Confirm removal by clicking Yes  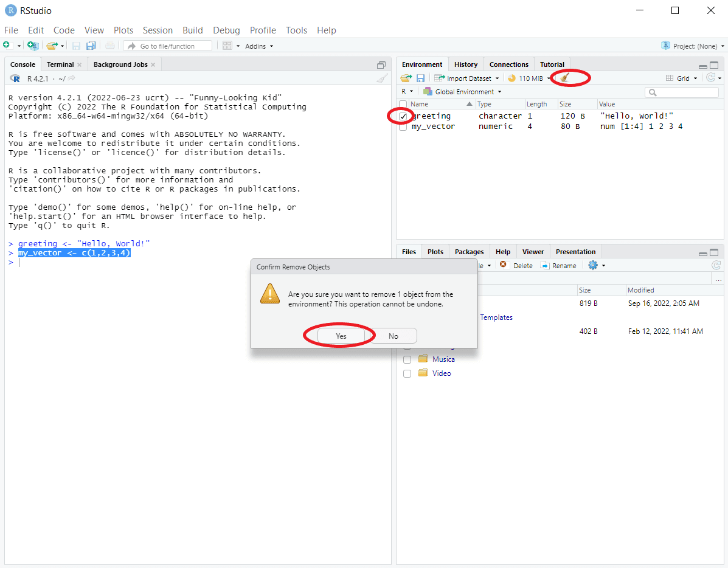coord(341,336)
